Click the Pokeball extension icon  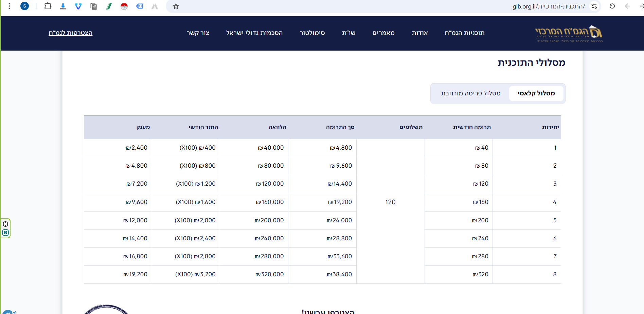point(124,6)
